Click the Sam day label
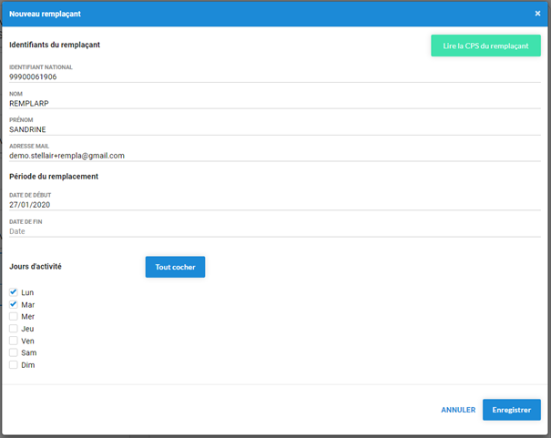 tap(29, 353)
